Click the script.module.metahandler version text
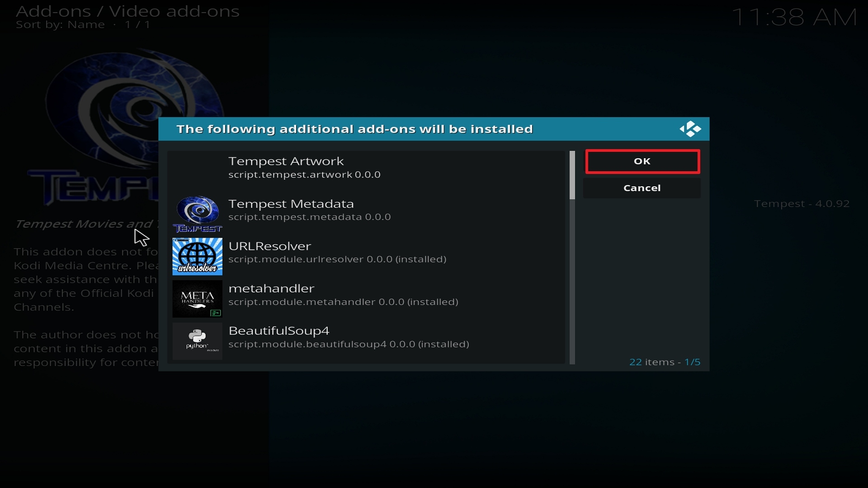The image size is (868, 488). pos(343,302)
